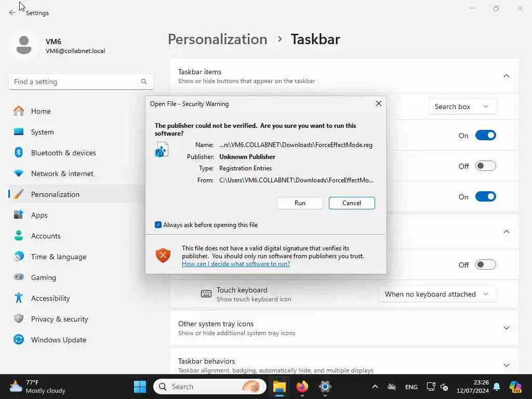Click the ENG language indicator
The image size is (532, 399).
tap(411, 387)
